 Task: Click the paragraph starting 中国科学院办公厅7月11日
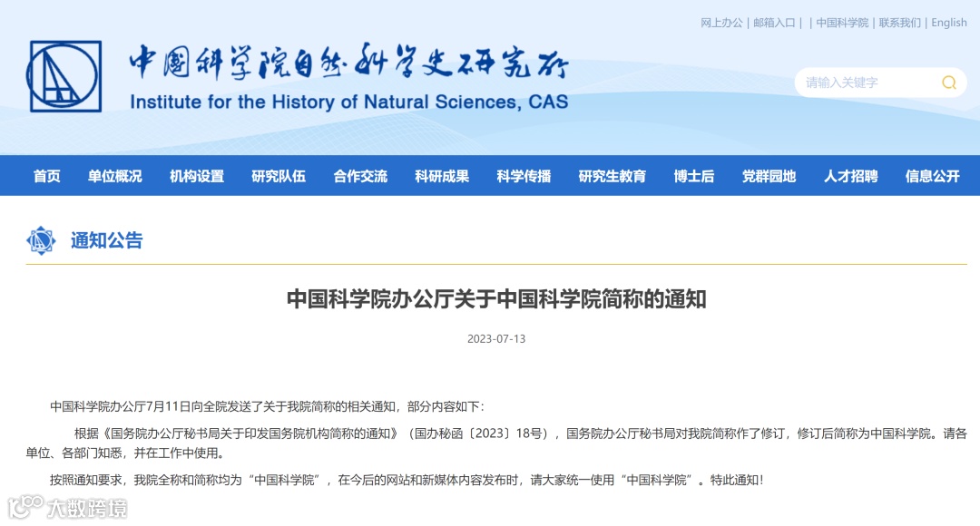point(267,406)
